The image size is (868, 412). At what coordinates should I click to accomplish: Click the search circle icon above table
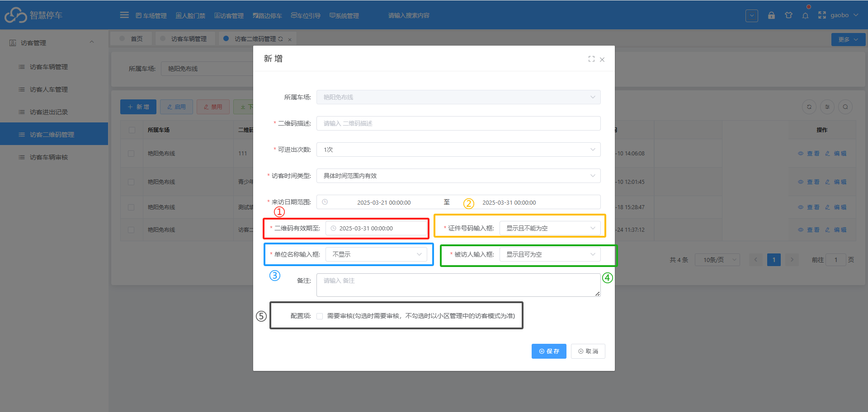coord(845,107)
